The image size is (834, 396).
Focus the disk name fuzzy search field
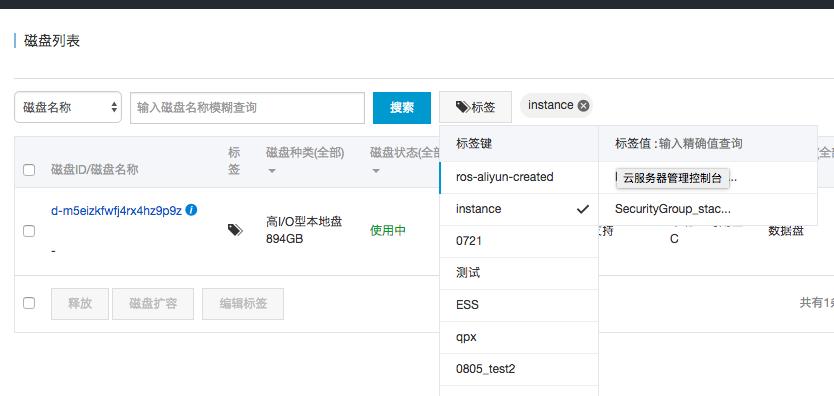tap(247, 108)
